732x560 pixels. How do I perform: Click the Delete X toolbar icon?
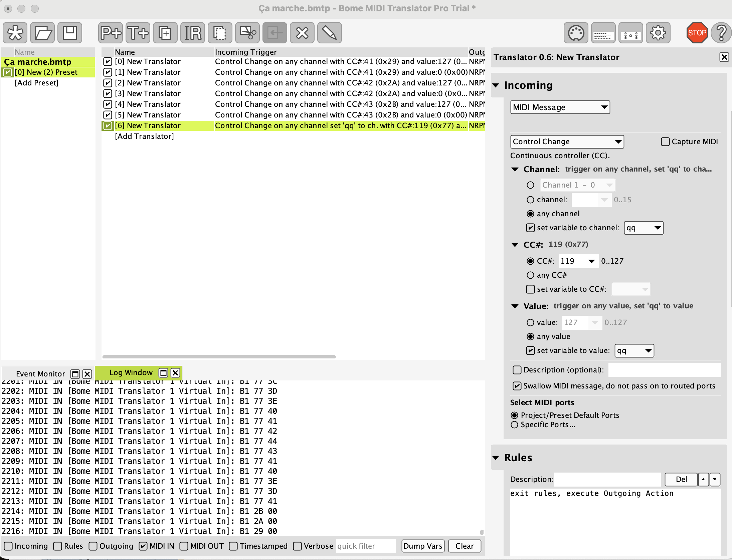click(302, 33)
